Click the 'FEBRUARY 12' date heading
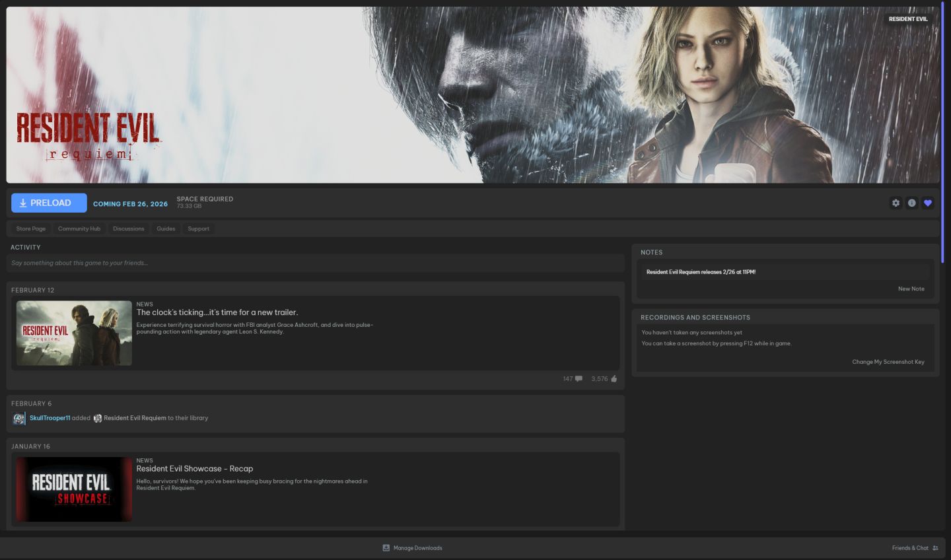Viewport: 951px width, 560px height. pos(33,291)
